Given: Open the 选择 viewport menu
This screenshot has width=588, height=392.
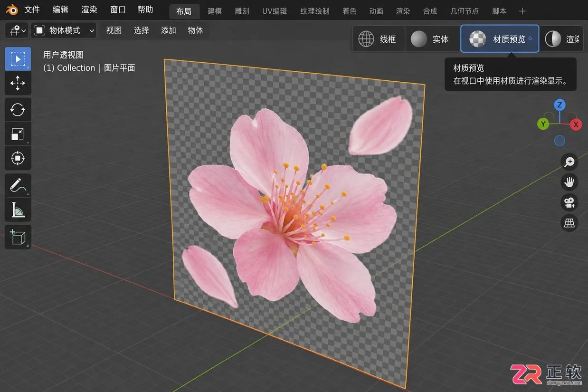Looking at the screenshot, I should pyautogui.click(x=142, y=30).
